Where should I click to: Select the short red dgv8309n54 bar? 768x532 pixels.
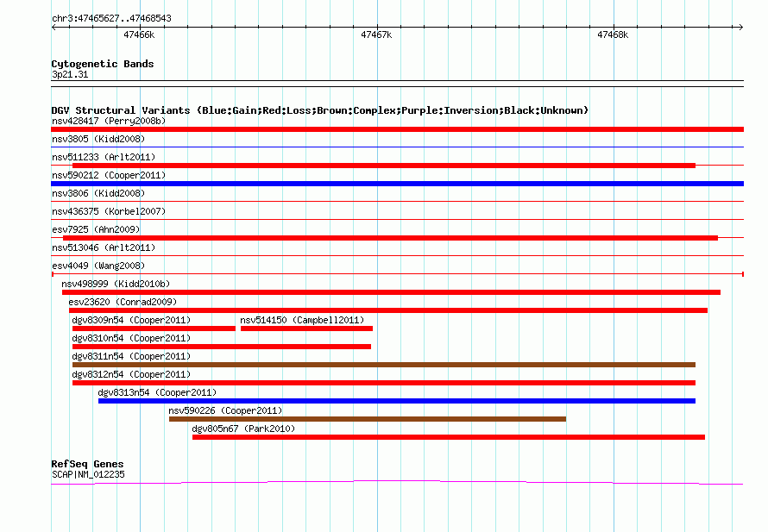point(154,329)
